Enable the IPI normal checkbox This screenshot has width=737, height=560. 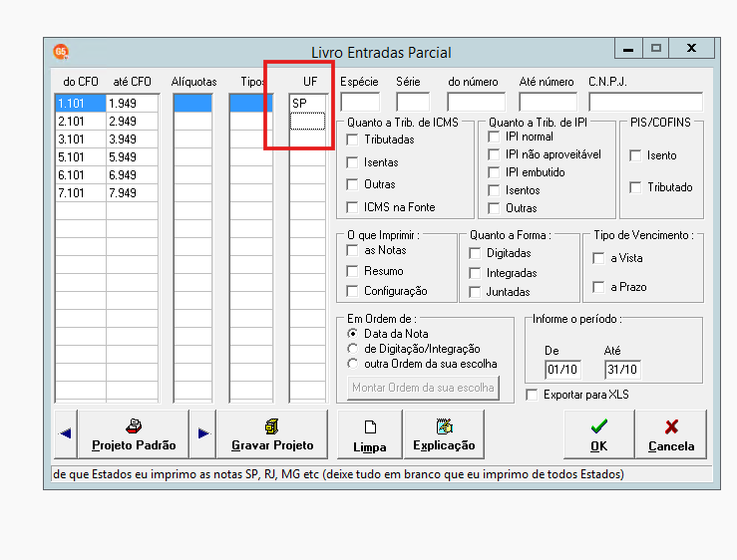pyautogui.click(x=494, y=137)
